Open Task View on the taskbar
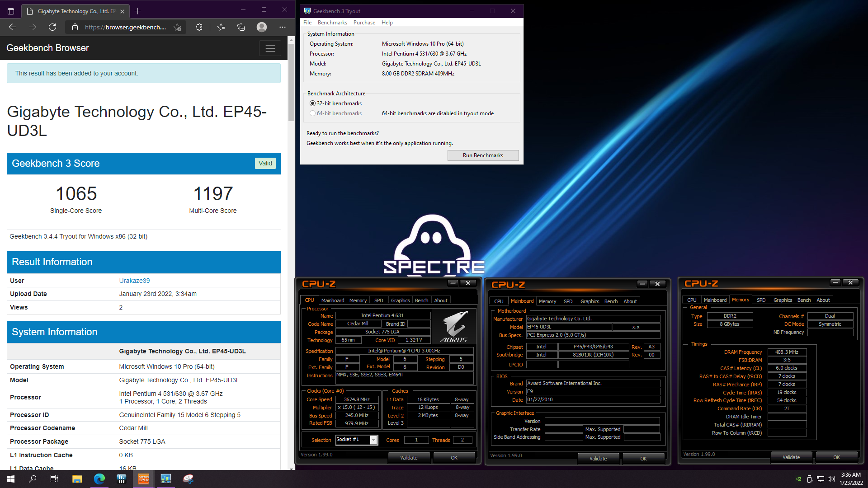This screenshot has height=488, width=868. [54, 479]
